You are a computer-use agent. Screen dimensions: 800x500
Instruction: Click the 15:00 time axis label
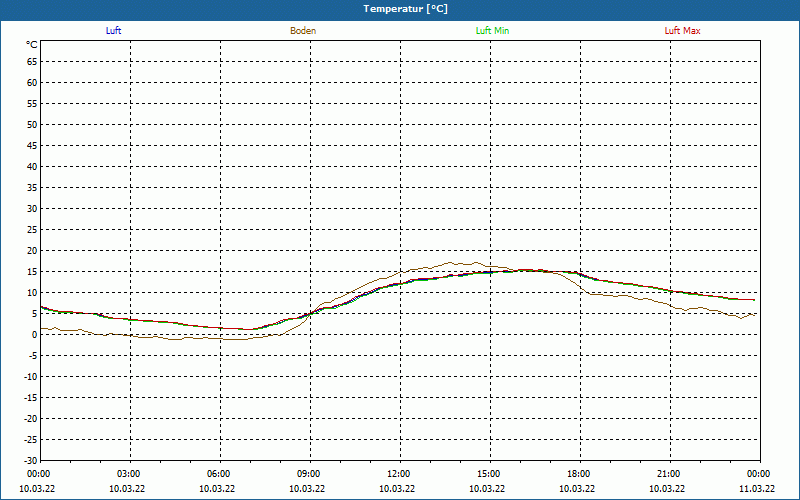point(489,474)
